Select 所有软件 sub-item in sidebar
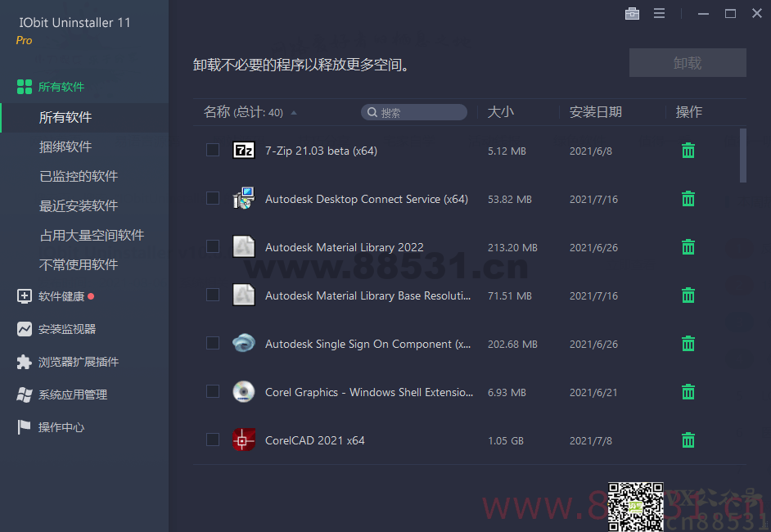Image resolution: width=771 pixels, height=532 pixels. [84, 117]
